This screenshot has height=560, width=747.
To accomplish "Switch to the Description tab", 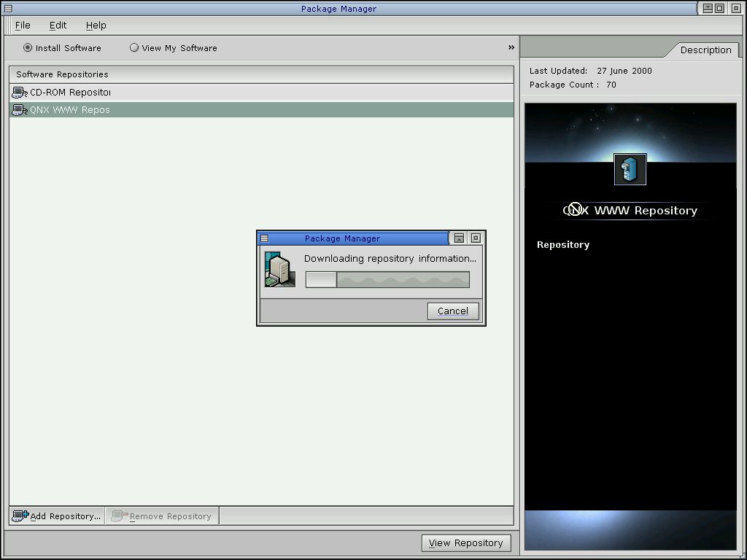I will tap(705, 50).
